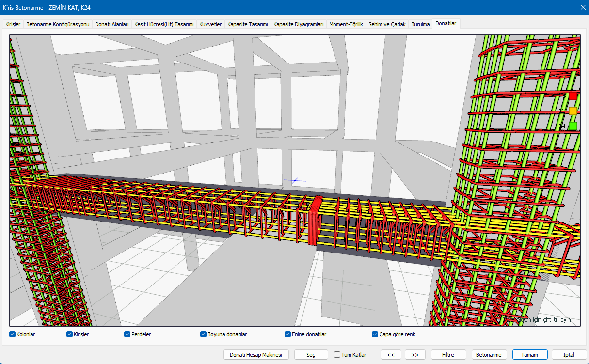Go to the Sehim ve Çatlak tab
This screenshot has width=589, height=364.
coord(387,24)
